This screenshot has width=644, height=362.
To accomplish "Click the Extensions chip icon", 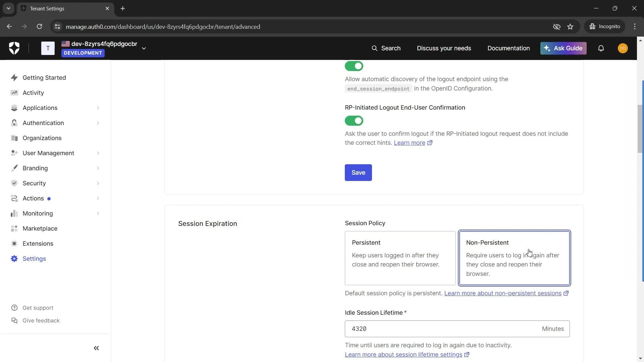I will [x=14, y=244].
